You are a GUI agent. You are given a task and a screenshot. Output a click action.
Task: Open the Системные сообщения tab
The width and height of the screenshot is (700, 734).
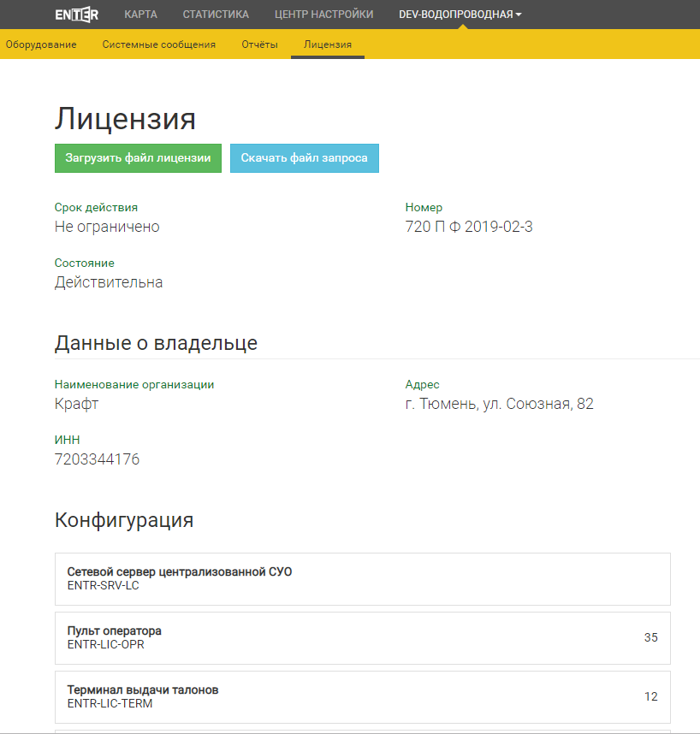coord(158,44)
